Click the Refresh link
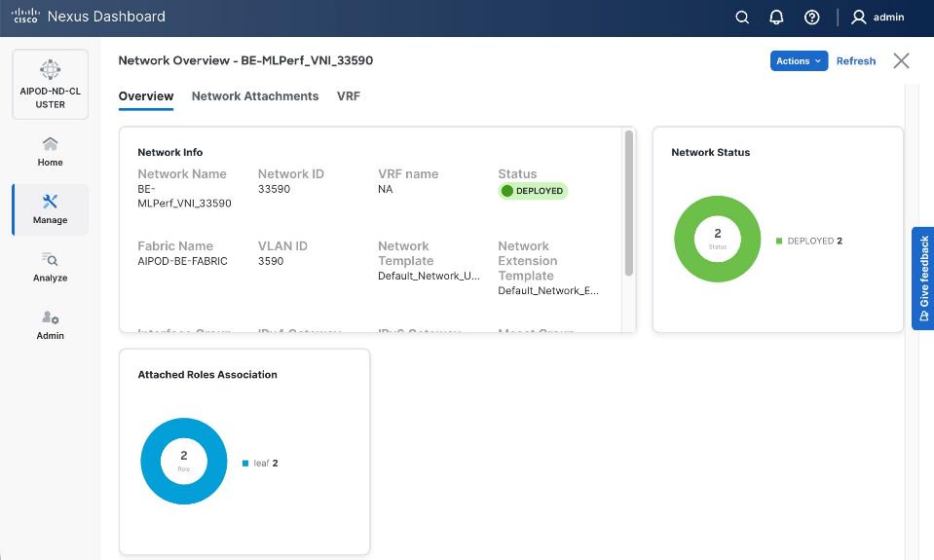The image size is (934, 560). [856, 60]
